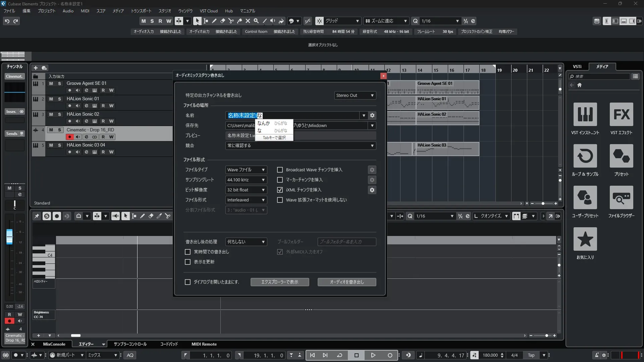Click the show in Explorer button
The image size is (644, 362).
coord(279,282)
